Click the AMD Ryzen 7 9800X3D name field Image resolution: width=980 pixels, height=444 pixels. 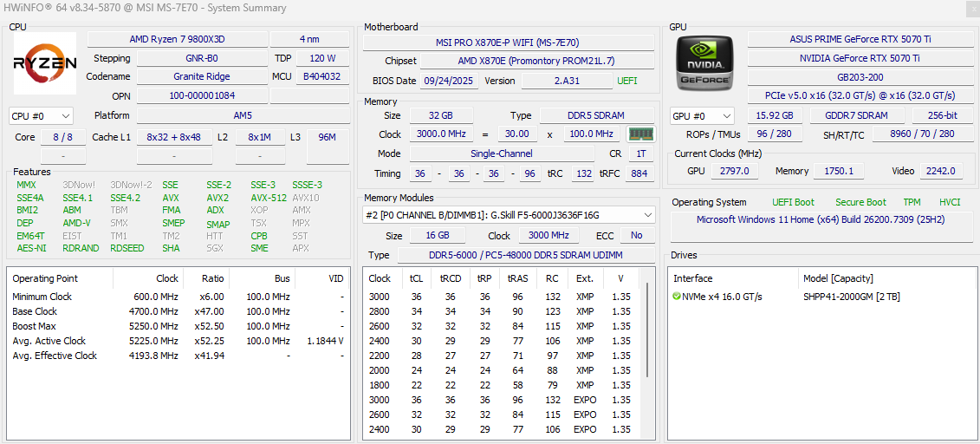pos(177,39)
